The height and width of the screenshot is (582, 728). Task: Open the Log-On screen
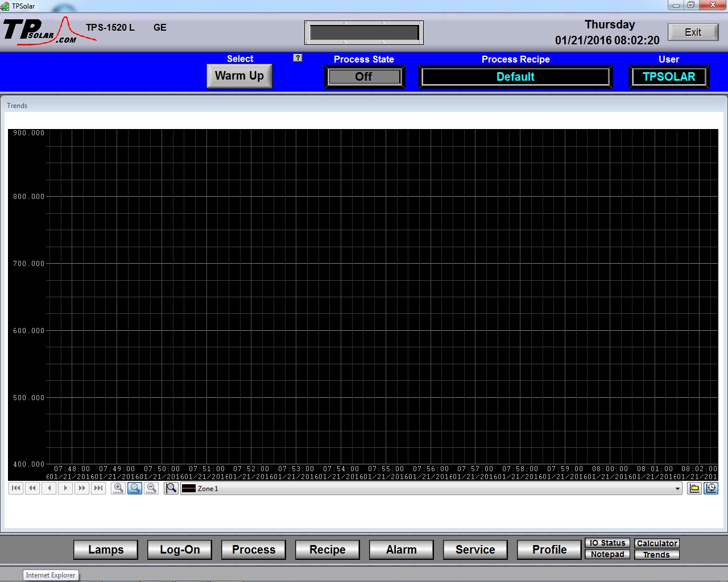coord(180,550)
